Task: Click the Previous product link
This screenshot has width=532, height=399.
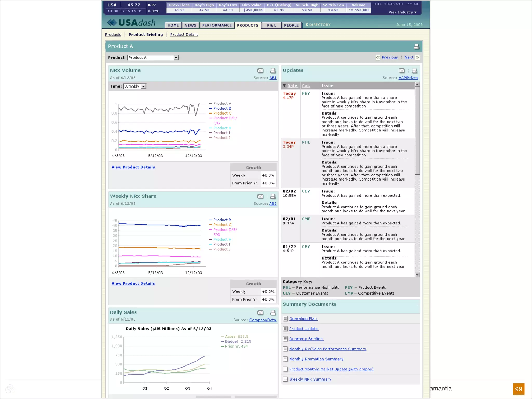Action: [390, 57]
